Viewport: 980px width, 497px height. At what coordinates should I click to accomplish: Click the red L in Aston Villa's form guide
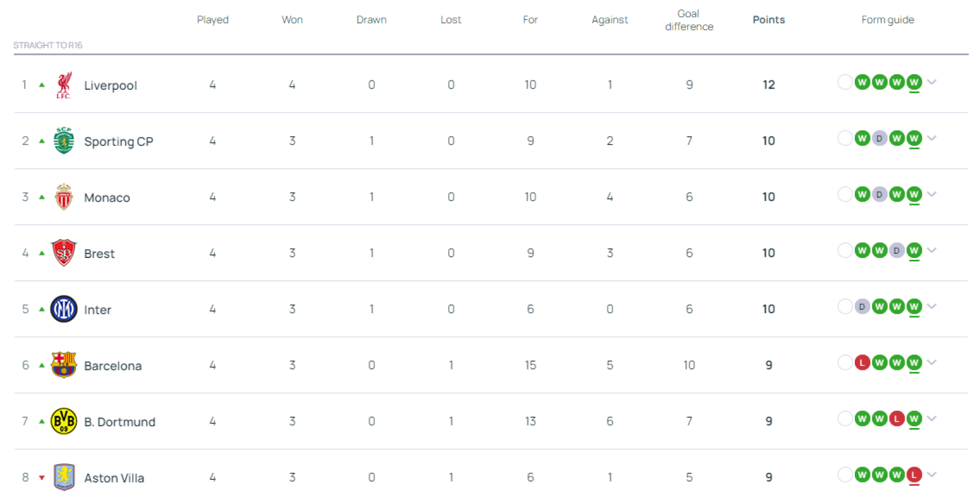coord(914,475)
